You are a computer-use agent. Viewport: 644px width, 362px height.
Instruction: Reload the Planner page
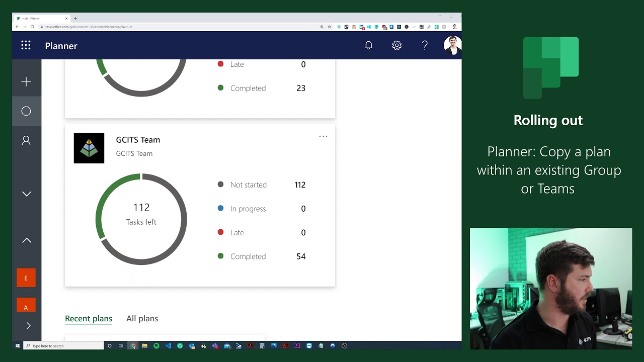pos(33,27)
